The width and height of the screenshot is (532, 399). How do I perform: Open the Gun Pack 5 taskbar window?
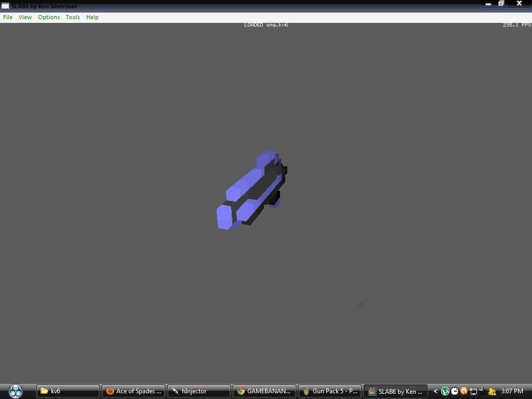(x=330, y=391)
